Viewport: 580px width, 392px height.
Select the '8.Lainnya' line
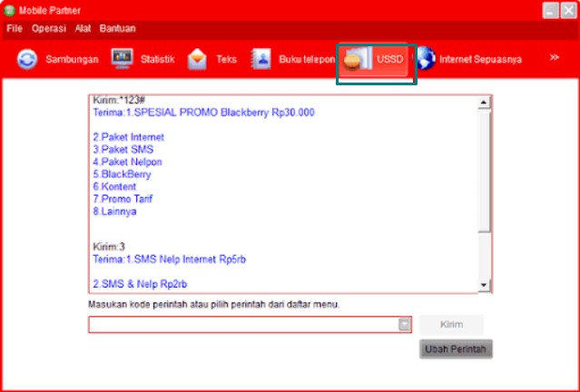[114, 211]
